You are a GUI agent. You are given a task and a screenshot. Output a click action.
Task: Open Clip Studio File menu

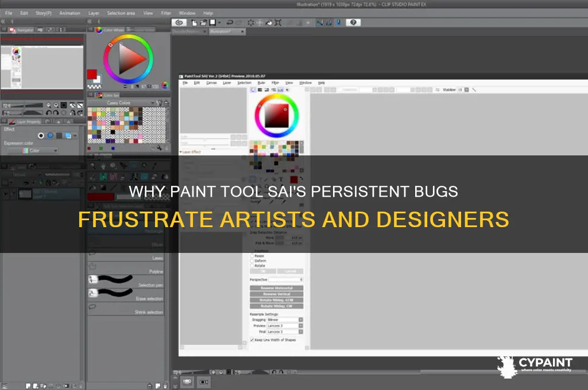[9, 13]
